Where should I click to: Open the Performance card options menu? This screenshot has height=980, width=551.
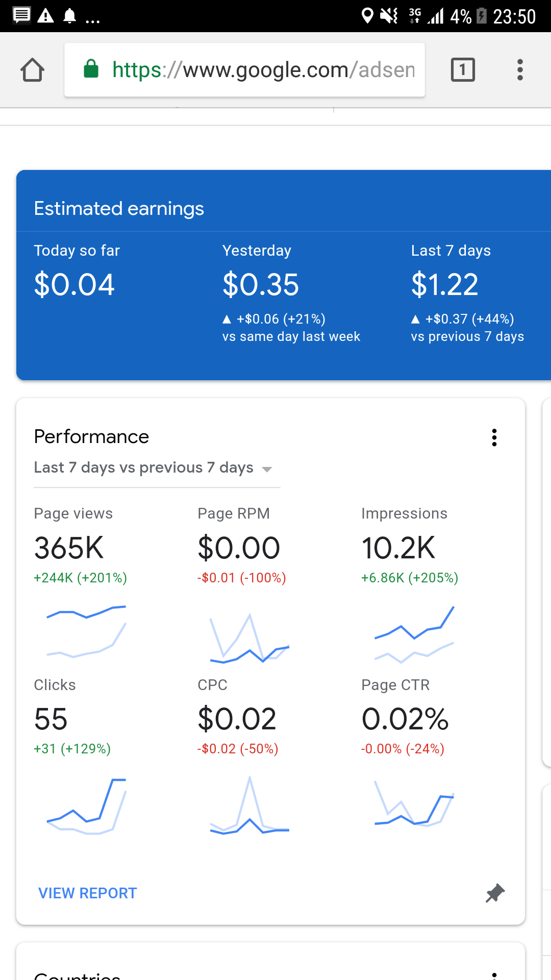(x=494, y=437)
